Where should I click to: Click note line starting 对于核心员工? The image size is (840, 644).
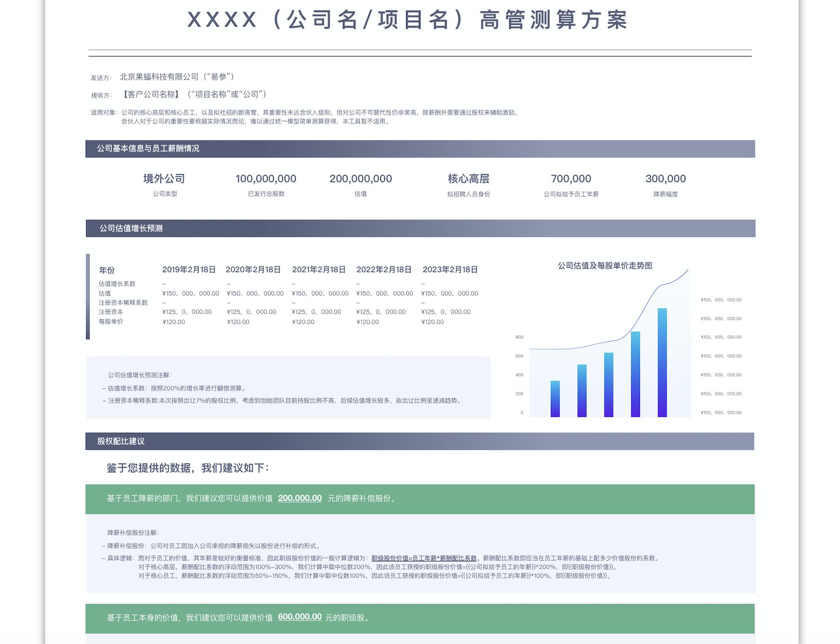click(375, 576)
